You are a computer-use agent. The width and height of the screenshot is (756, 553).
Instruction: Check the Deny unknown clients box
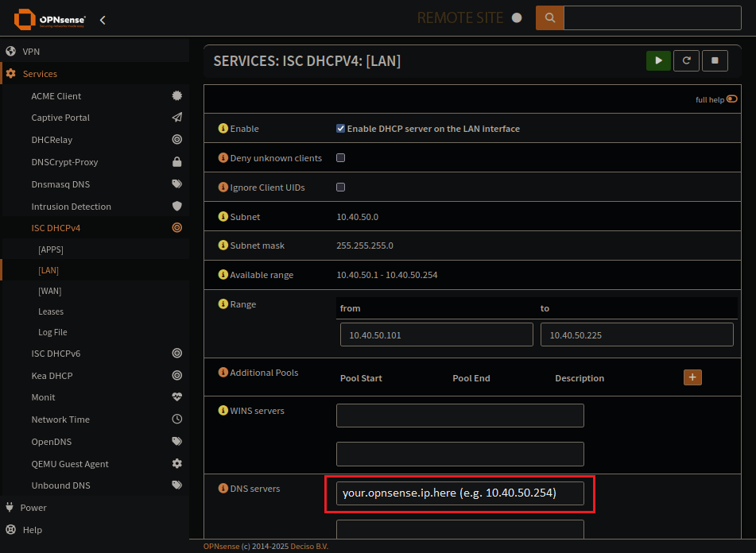click(340, 158)
